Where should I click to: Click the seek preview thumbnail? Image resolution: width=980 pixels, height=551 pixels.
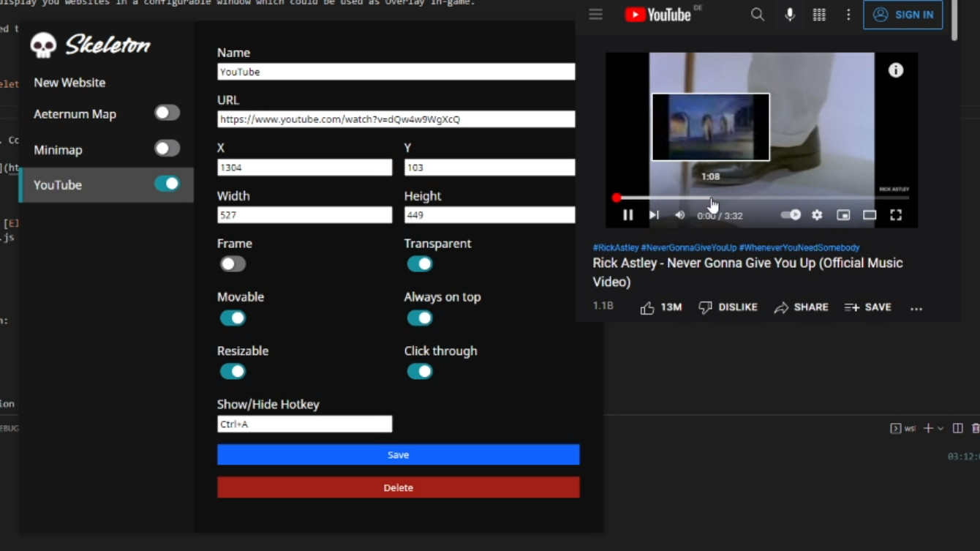[x=711, y=127]
